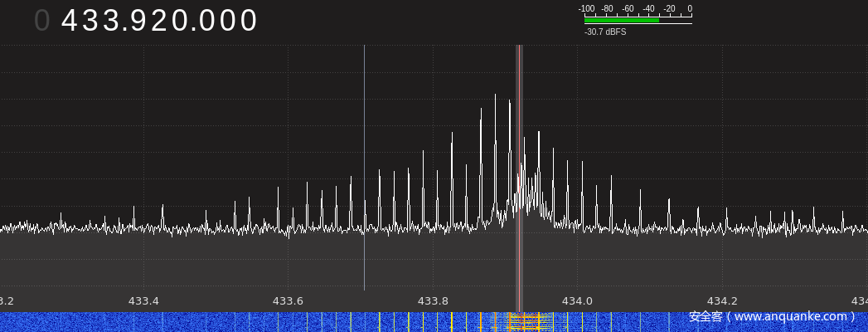Click the 433.6 frequency axis label
This screenshot has height=332, width=868.
pos(288,300)
